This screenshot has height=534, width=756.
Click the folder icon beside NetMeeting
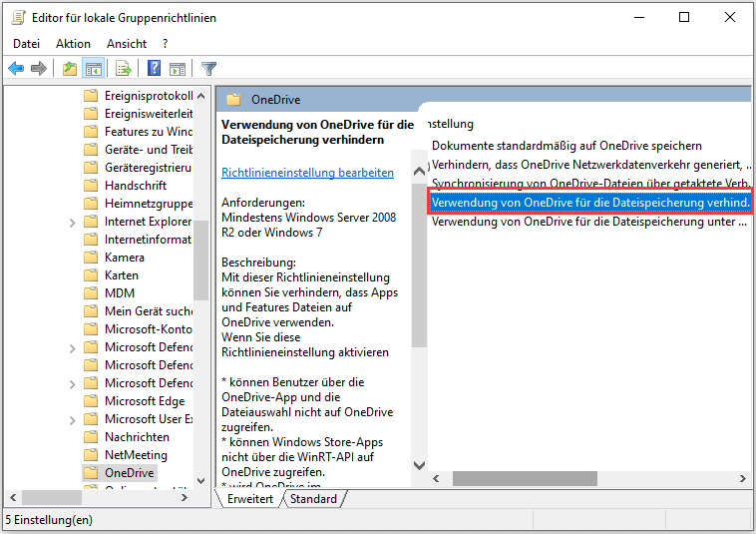coord(91,455)
